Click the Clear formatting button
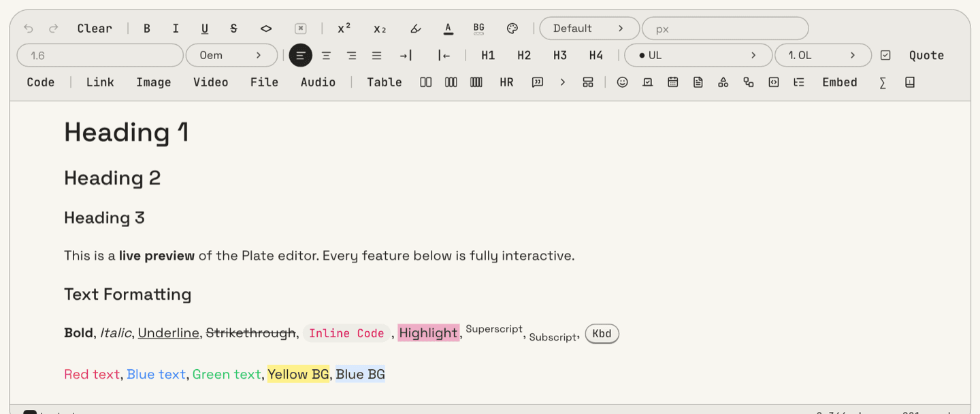Screen dimensions: 980x414 [95, 29]
